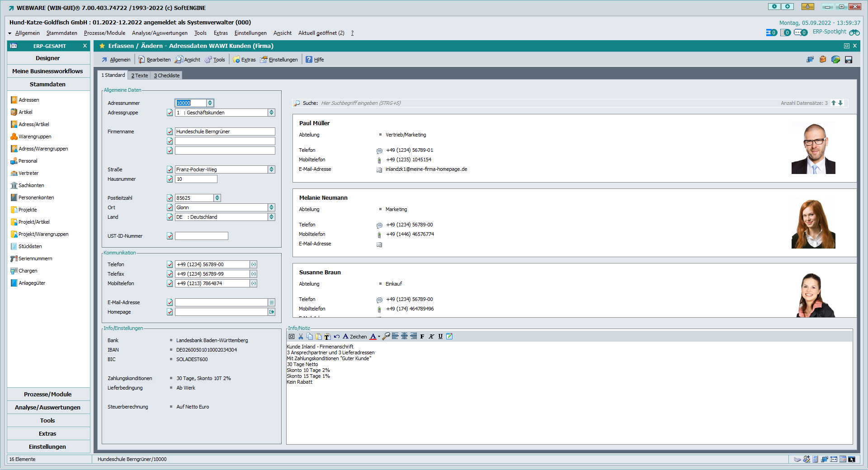Select Artikel in the Stammdaten list

pyautogui.click(x=25, y=112)
